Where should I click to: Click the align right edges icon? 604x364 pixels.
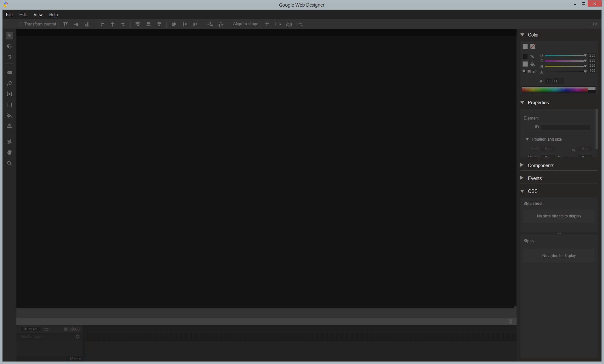(123, 24)
